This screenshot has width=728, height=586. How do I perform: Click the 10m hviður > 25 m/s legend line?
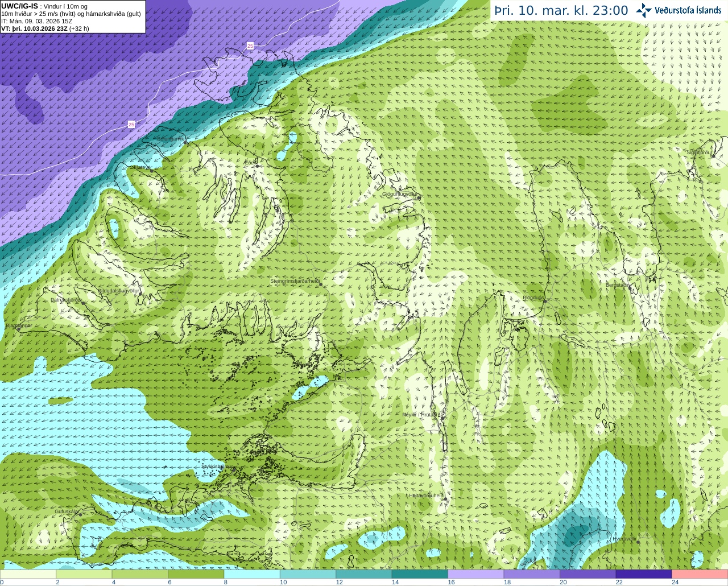[x=71, y=14]
